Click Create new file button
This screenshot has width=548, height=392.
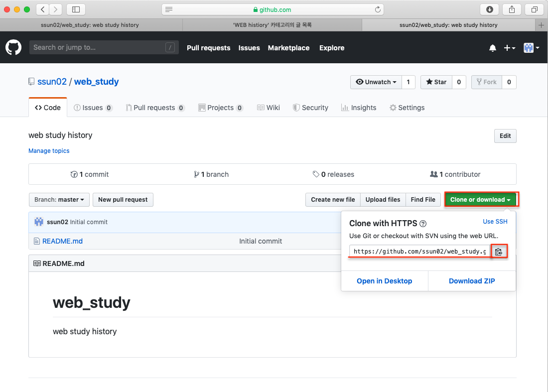coord(333,200)
